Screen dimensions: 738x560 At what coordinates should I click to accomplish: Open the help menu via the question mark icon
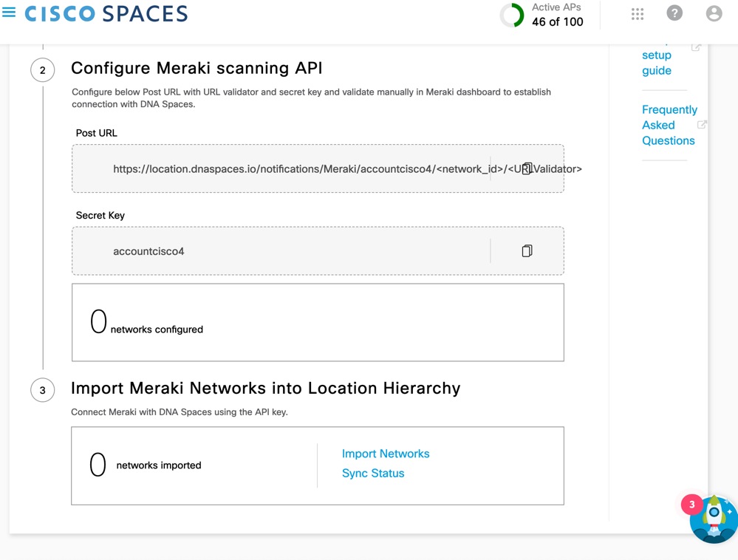tap(676, 13)
